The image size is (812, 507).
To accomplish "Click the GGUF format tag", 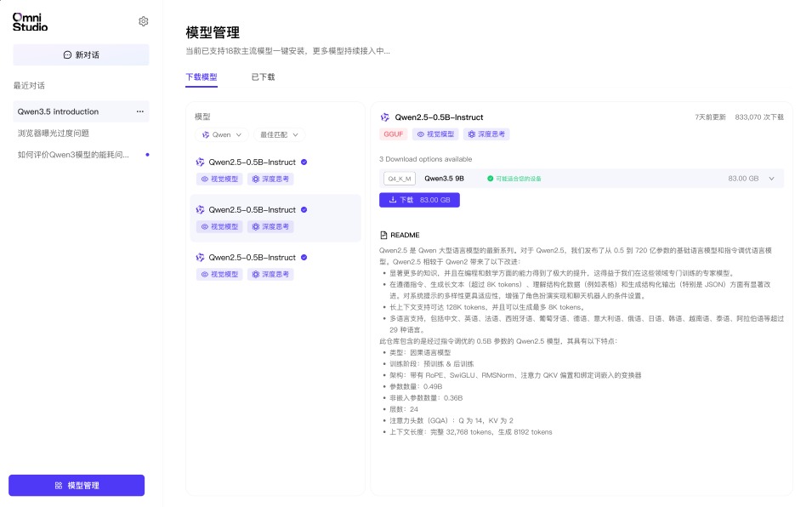I will [x=393, y=134].
